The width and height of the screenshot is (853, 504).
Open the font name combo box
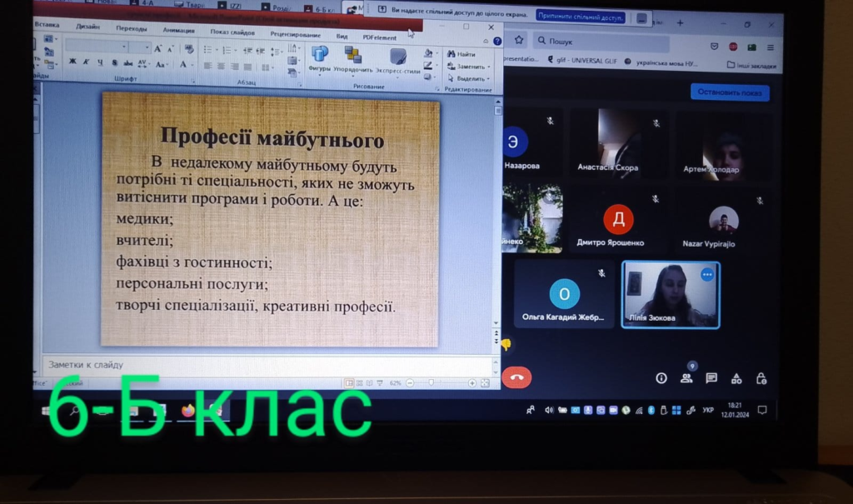coord(97,47)
